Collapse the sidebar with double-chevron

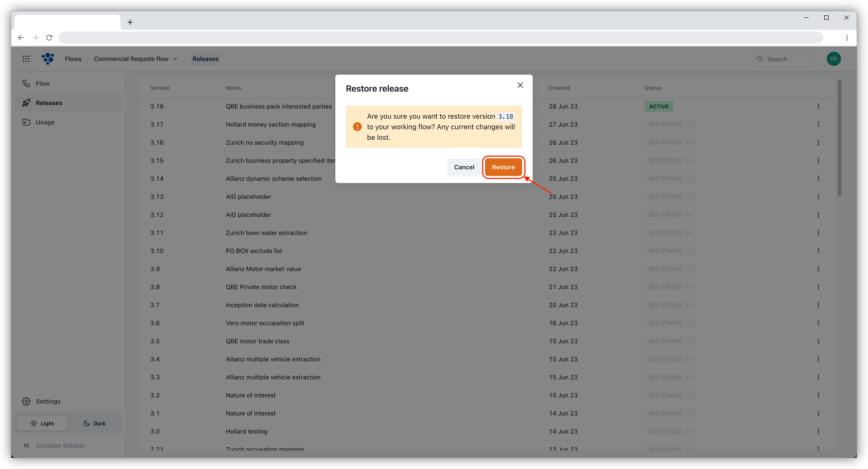[x=26, y=445]
